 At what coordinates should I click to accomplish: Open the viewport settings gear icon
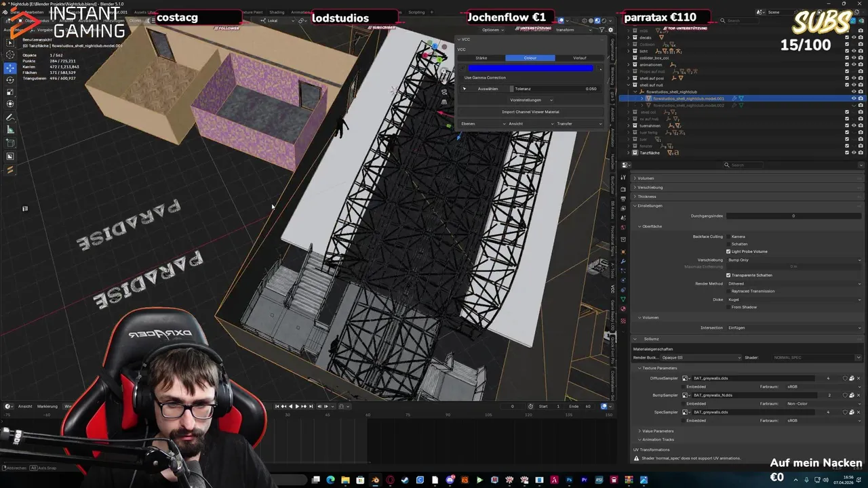coord(610,30)
